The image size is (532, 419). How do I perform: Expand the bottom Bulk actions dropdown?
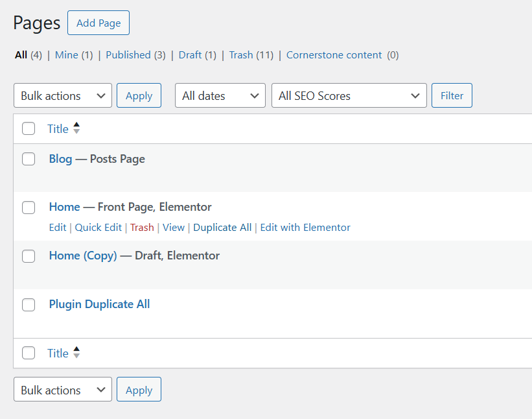(x=62, y=389)
